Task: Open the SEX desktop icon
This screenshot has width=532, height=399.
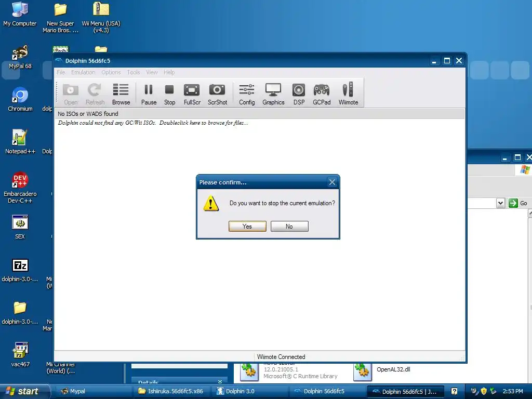Action: click(x=20, y=227)
